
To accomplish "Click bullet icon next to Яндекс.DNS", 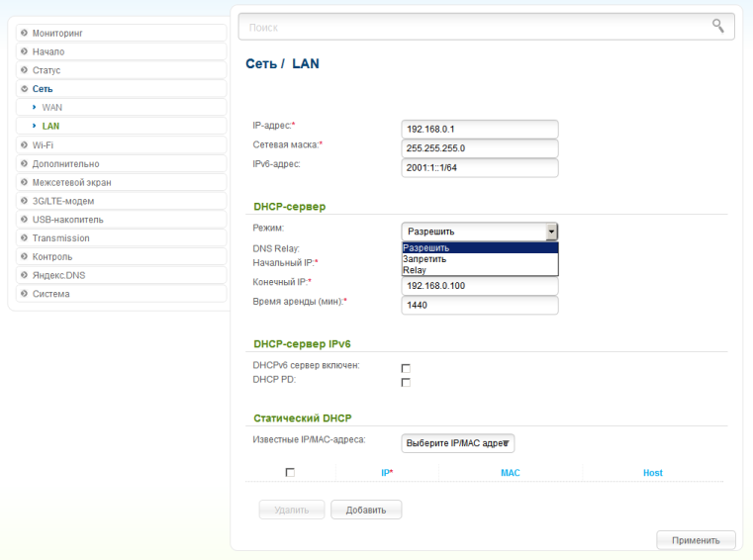I will coord(24,275).
